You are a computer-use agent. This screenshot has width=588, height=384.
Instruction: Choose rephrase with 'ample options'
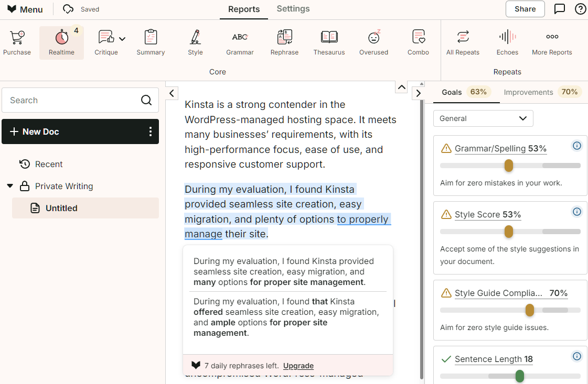[x=288, y=317]
